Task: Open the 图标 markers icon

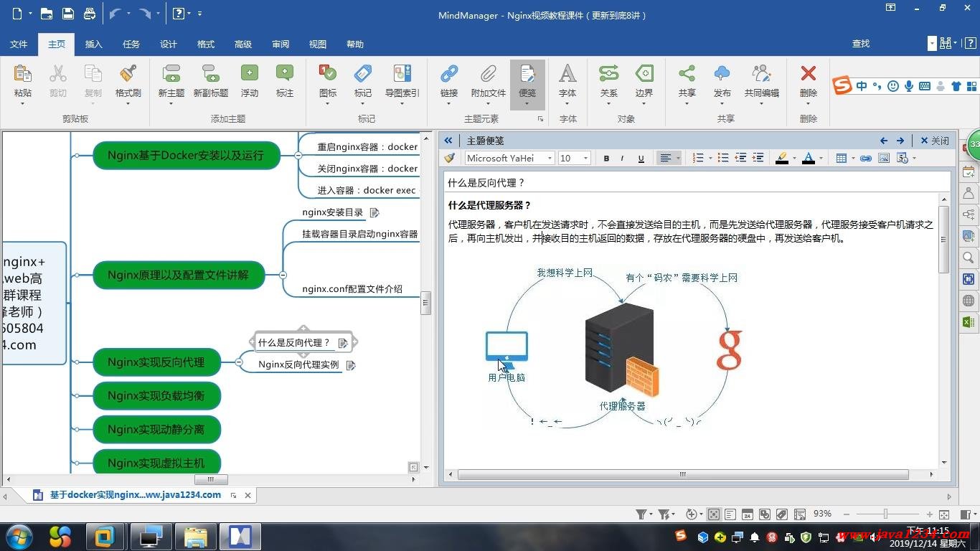Action: point(328,73)
